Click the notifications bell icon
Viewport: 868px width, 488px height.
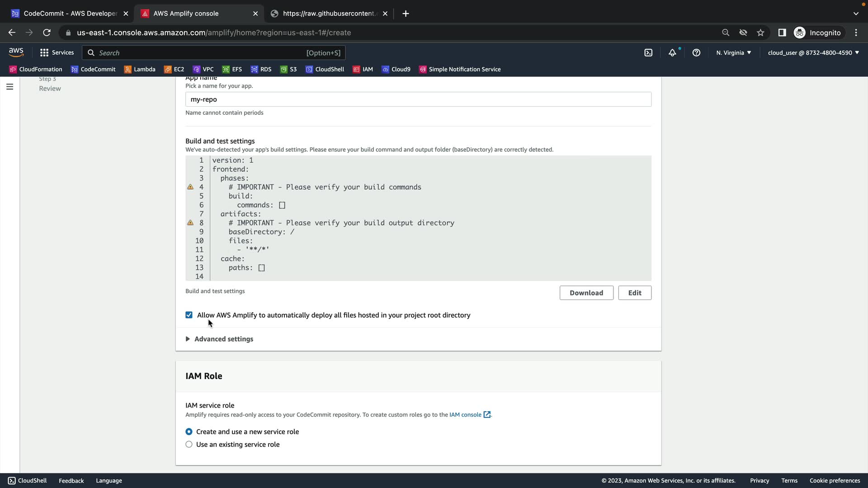pyautogui.click(x=672, y=53)
